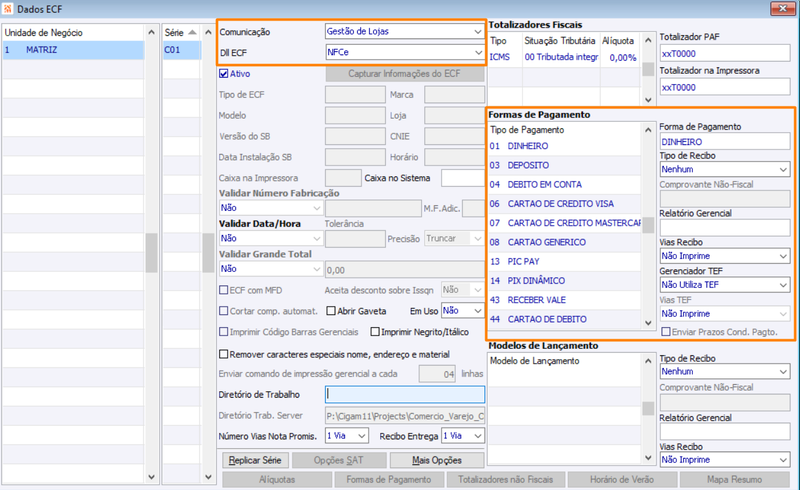Enable the Abrir Gaveta checkbox
The image size is (800, 490).
331,311
